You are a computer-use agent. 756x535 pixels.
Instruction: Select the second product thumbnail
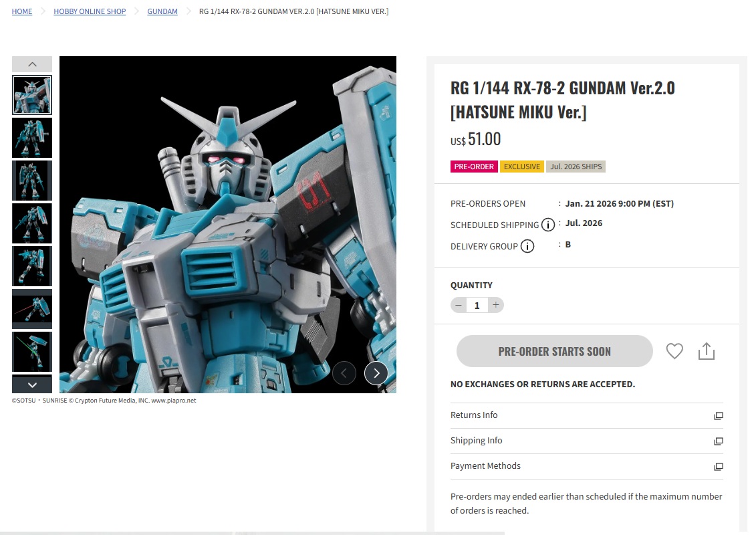click(32, 138)
